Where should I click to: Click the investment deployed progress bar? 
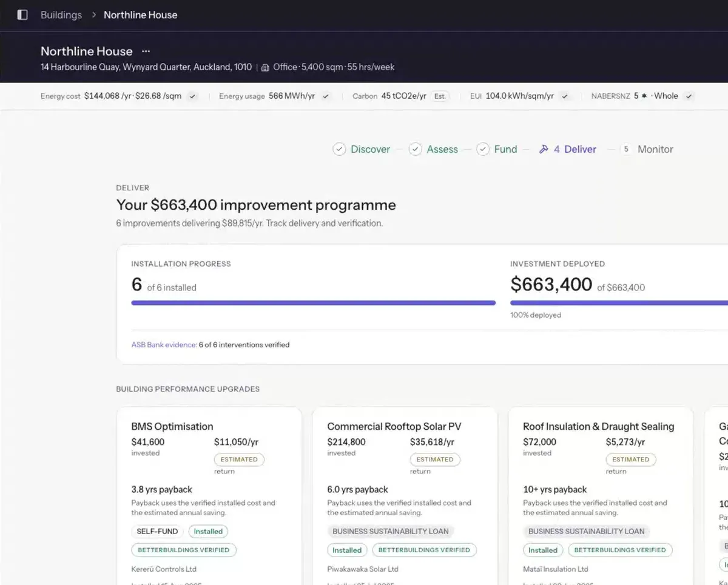619,303
